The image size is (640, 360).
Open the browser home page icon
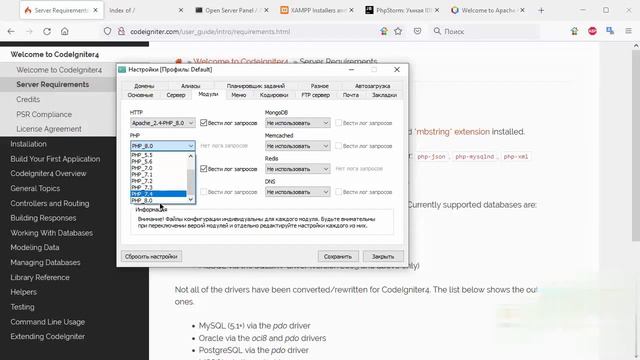(64, 31)
